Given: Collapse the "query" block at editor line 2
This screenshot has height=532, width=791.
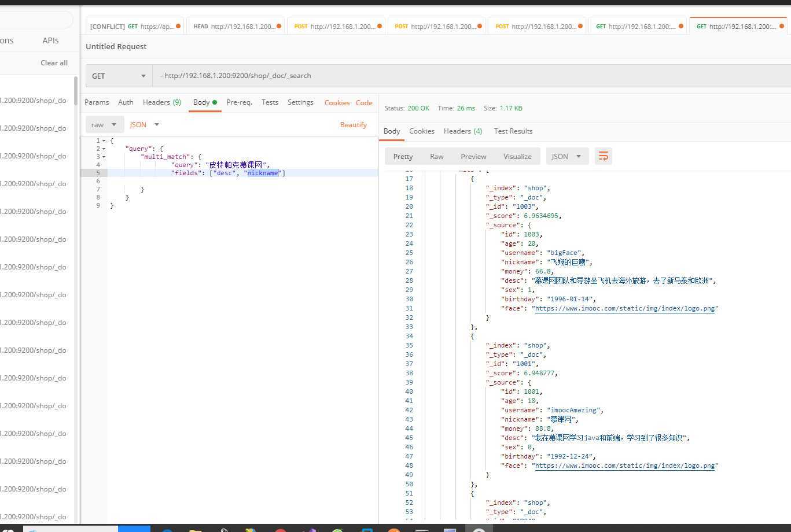Looking at the screenshot, I should click(104, 149).
